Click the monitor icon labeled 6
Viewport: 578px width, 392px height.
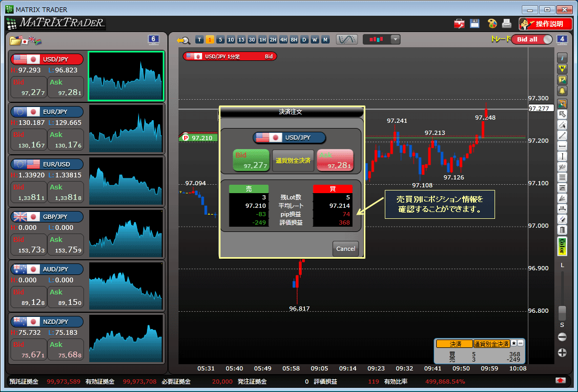click(153, 39)
